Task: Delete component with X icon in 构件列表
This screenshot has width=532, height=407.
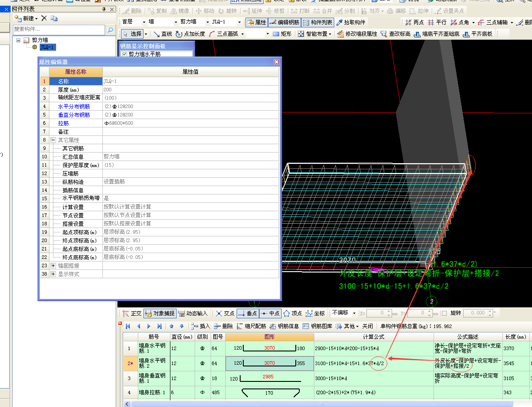Action: [x=44, y=18]
